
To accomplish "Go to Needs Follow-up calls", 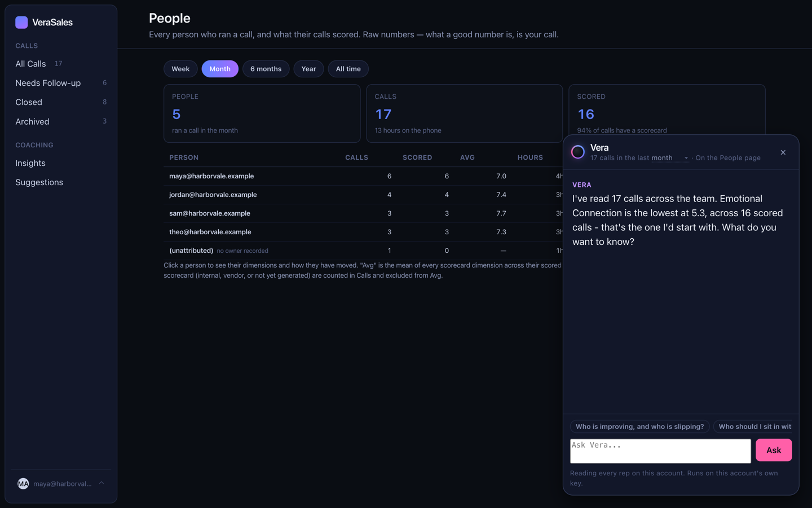I will [x=61, y=83].
